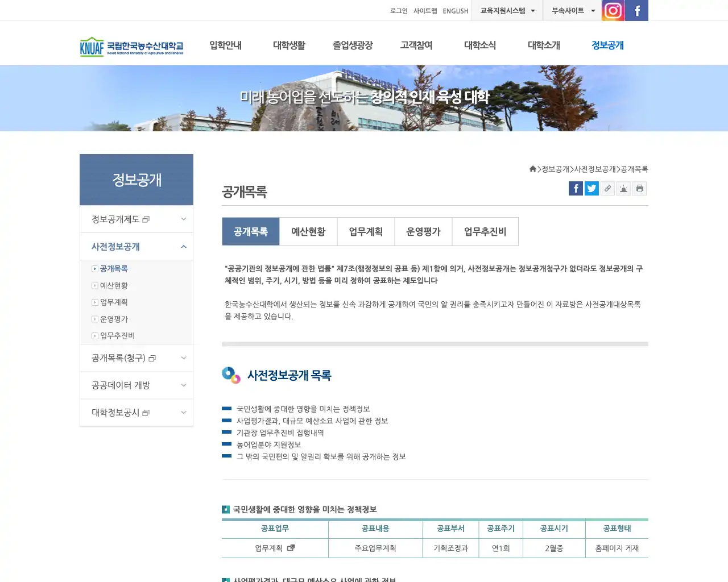
Task: Open 업무계획 link in table
Action: point(269,548)
